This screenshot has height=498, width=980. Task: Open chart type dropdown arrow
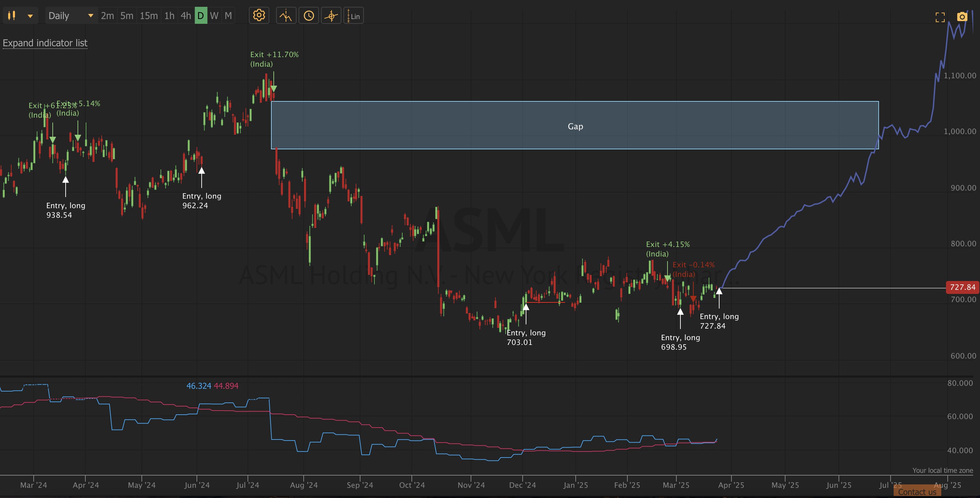point(30,16)
